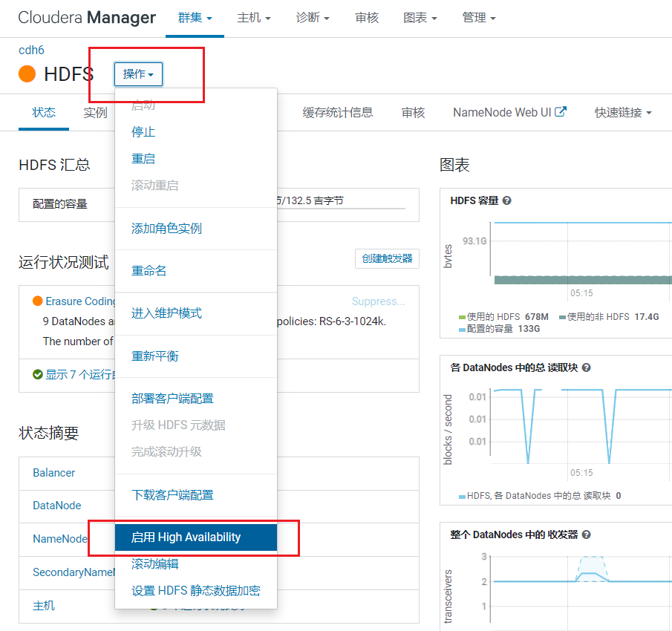The image size is (672, 631).
Task: Click green check icon beside 显示 7 个运行
Action: pos(38,374)
